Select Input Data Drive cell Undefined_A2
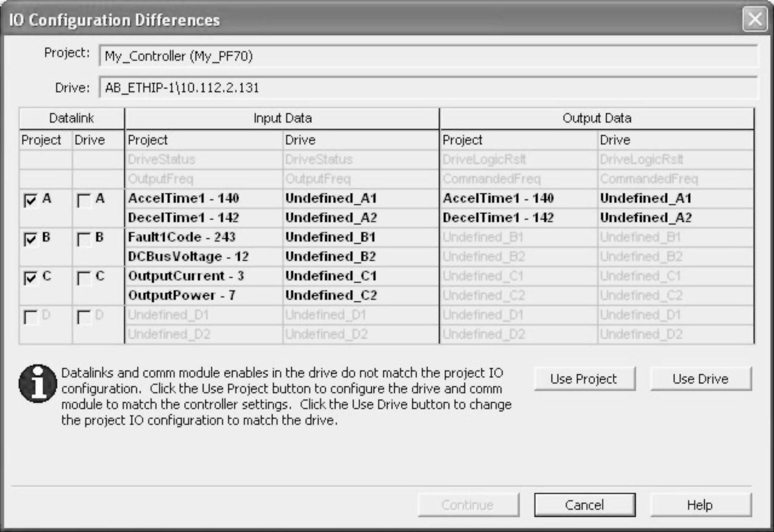774x532 pixels. click(x=361, y=218)
